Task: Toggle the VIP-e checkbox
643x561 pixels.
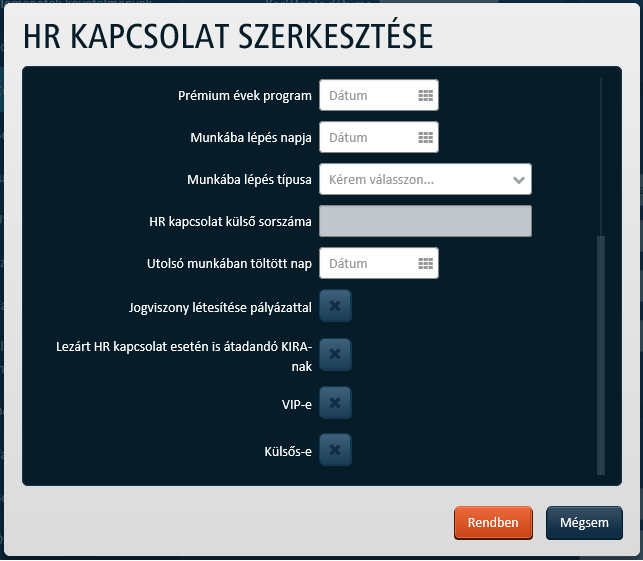Action: point(335,403)
